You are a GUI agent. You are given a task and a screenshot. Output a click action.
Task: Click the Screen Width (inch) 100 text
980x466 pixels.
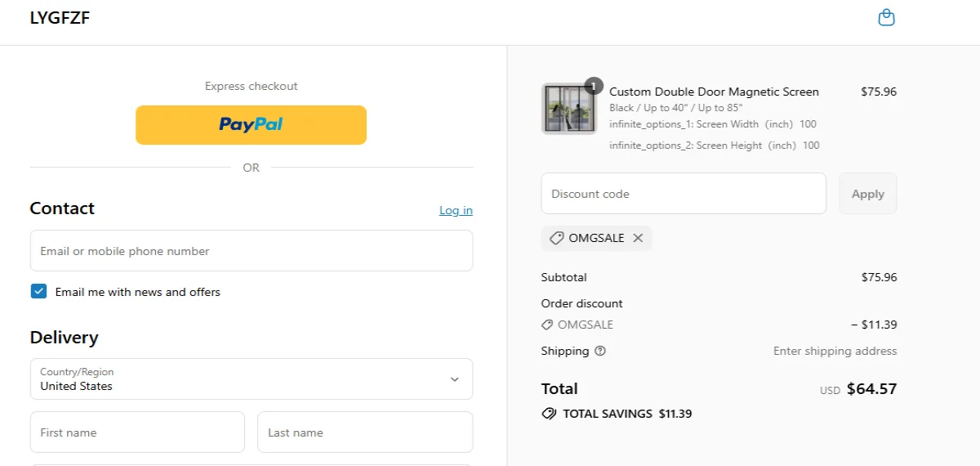713,124
